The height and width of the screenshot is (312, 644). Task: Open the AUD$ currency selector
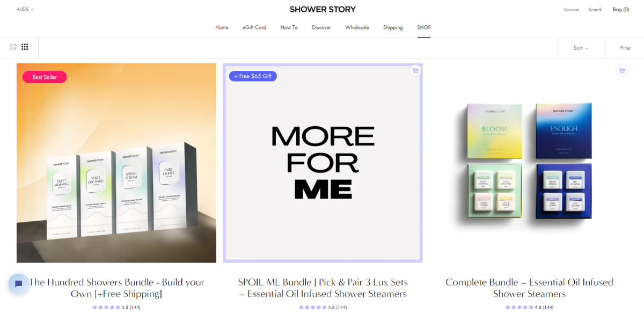25,9
